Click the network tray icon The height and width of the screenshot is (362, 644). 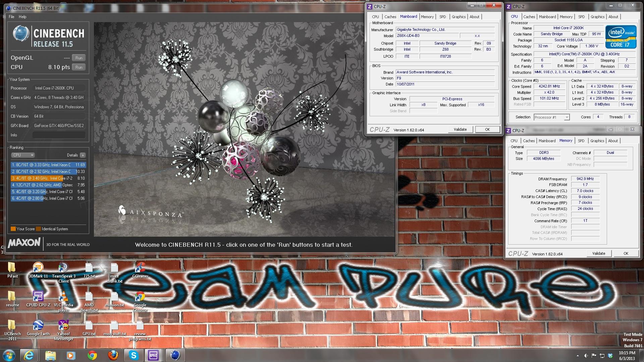(x=602, y=356)
